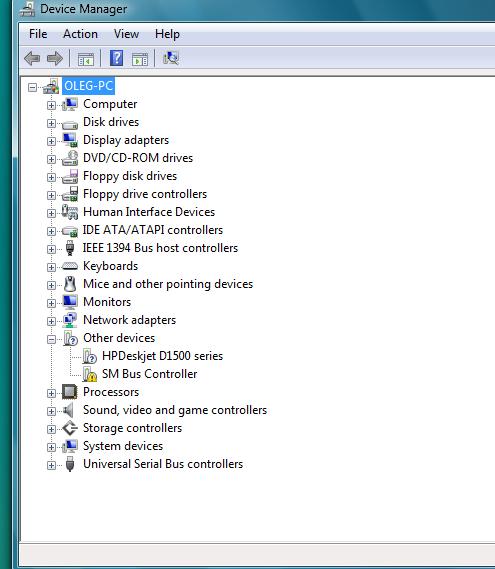
Task: Click the Show/Hide console tree icon
Action: (86, 59)
